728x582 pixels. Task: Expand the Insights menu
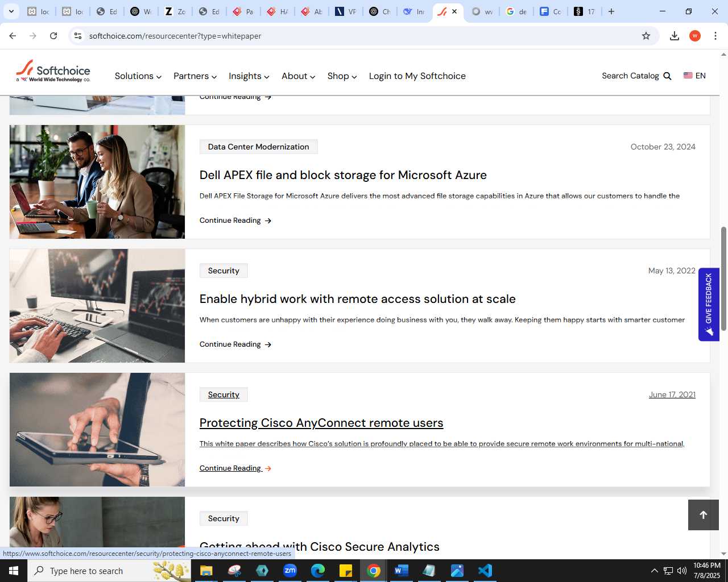(249, 76)
